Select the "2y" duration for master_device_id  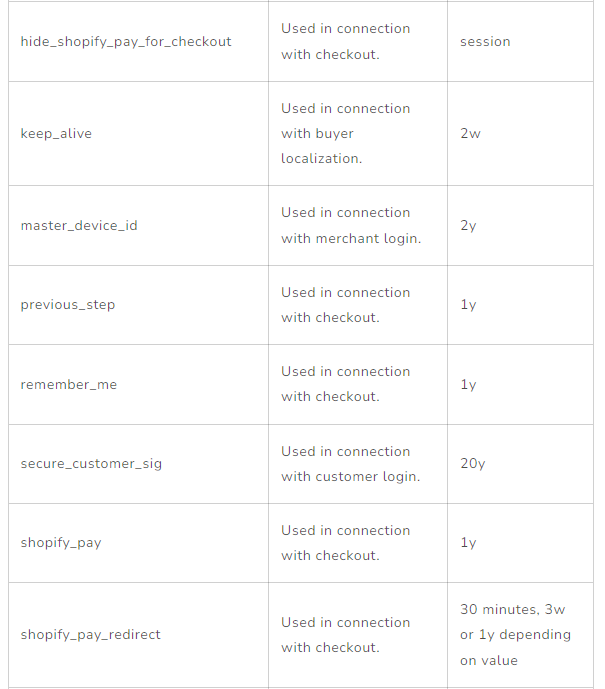[x=468, y=226]
